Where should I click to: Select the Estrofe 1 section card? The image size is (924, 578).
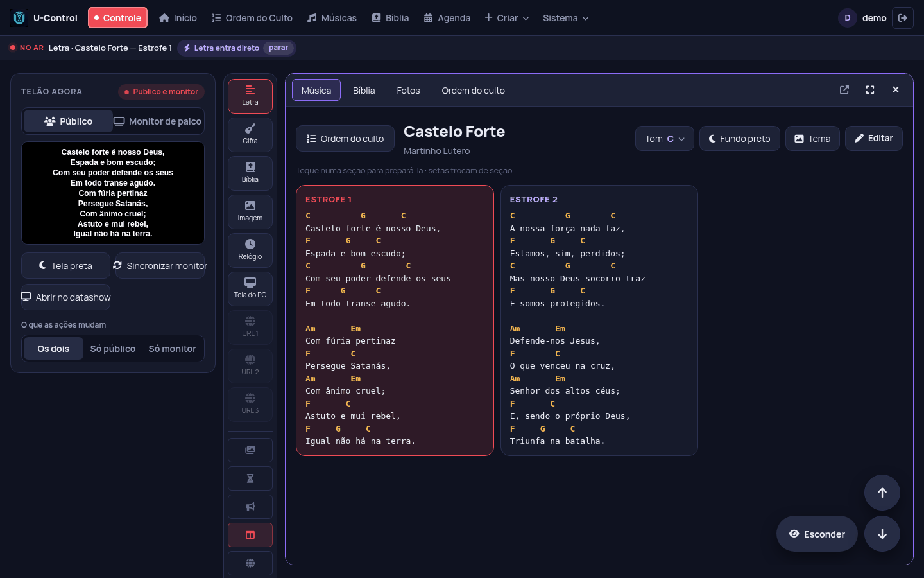[x=395, y=320]
